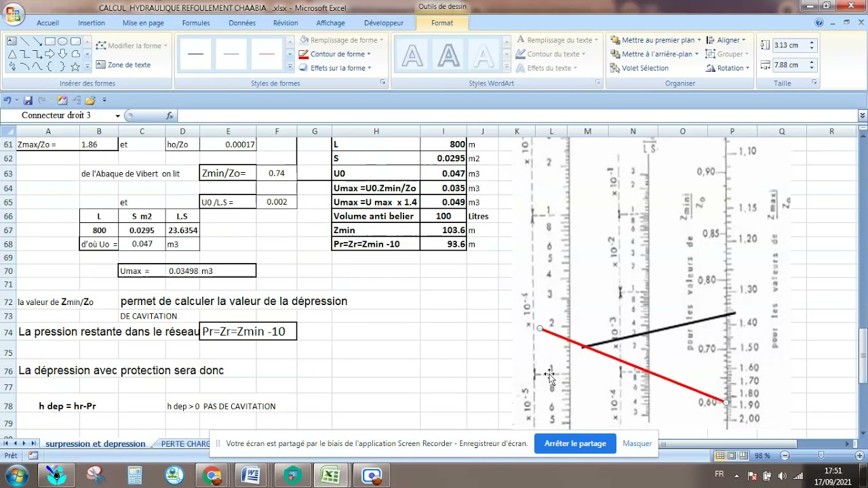Select the right block arrow shape
This screenshot has height=488, width=868.
pyautogui.click(x=50, y=54)
